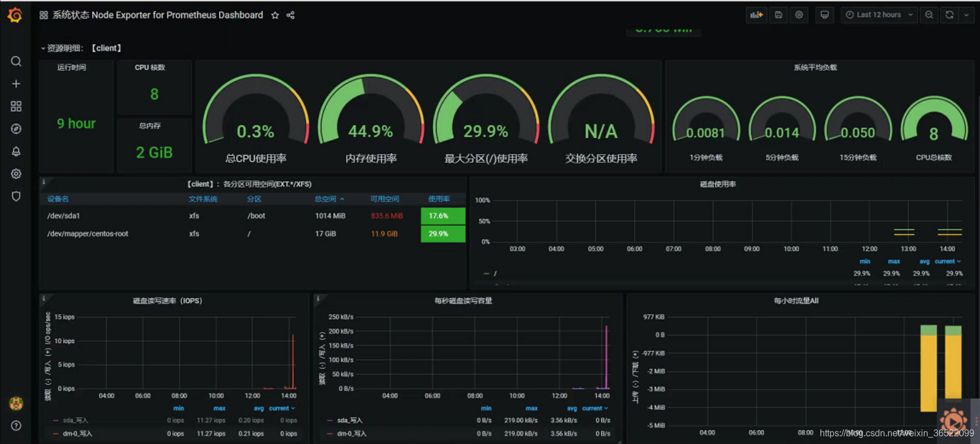Open Grafana home logo
The height and width of the screenshot is (444, 980).
[15, 15]
